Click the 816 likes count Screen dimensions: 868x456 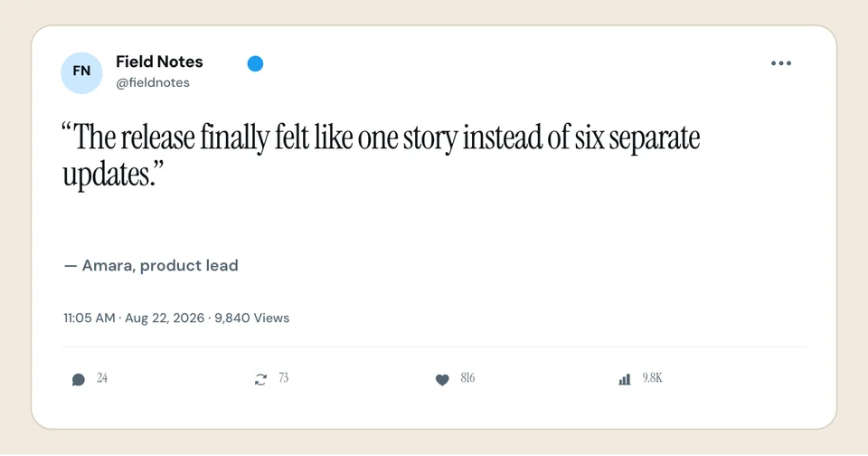[467, 378]
